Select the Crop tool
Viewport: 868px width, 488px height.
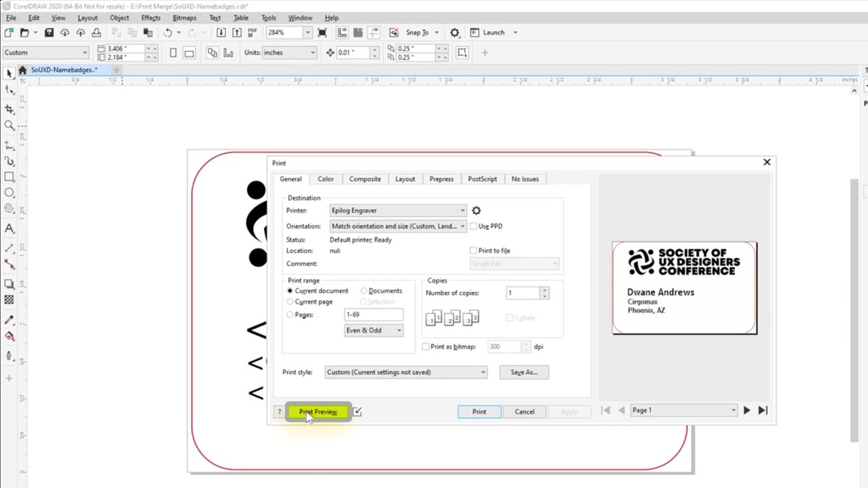click(9, 108)
